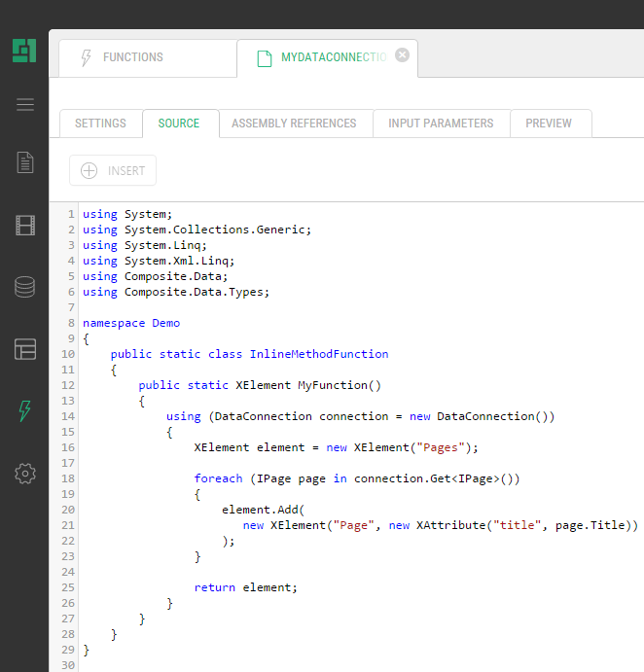Select the MyDataConnection document tab
The image size is (644, 672).
coord(321,58)
